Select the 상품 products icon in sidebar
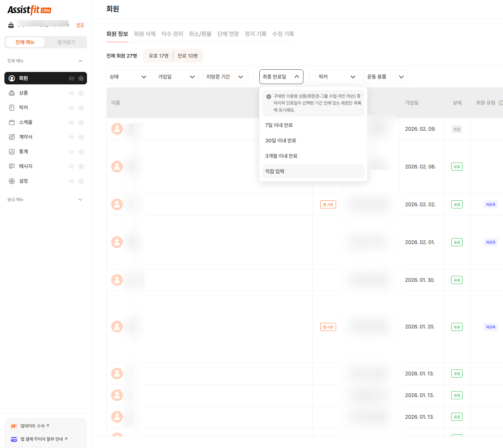The width and height of the screenshot is (503, 448). point(11,93)
